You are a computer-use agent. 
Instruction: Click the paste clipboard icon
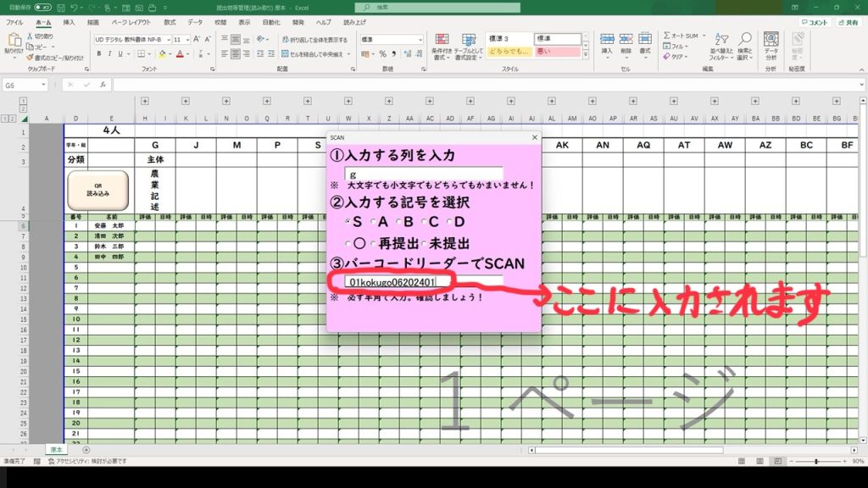(x=13, y=42)
